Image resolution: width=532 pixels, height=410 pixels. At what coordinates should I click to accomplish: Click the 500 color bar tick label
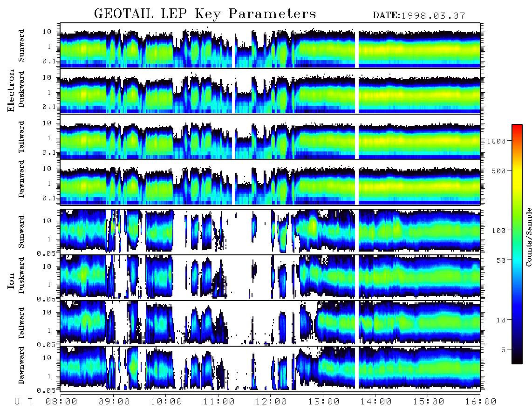pos(498,171)
